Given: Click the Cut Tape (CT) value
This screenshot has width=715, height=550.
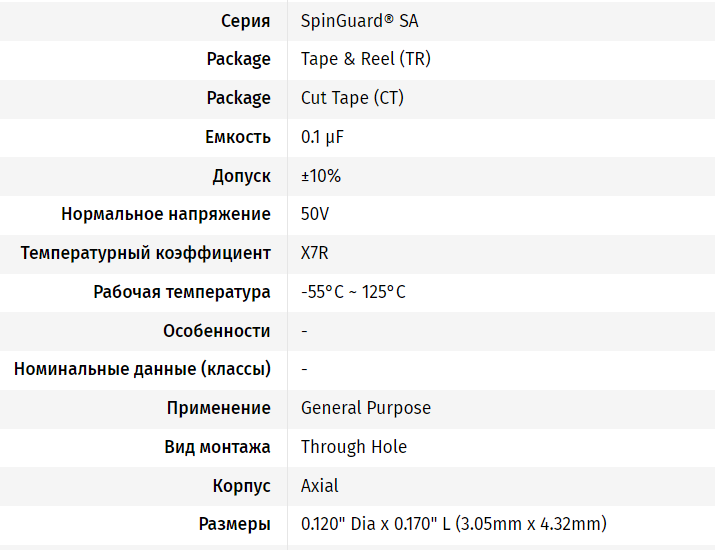Looking at the screenshot, I should tap(352, 98).
